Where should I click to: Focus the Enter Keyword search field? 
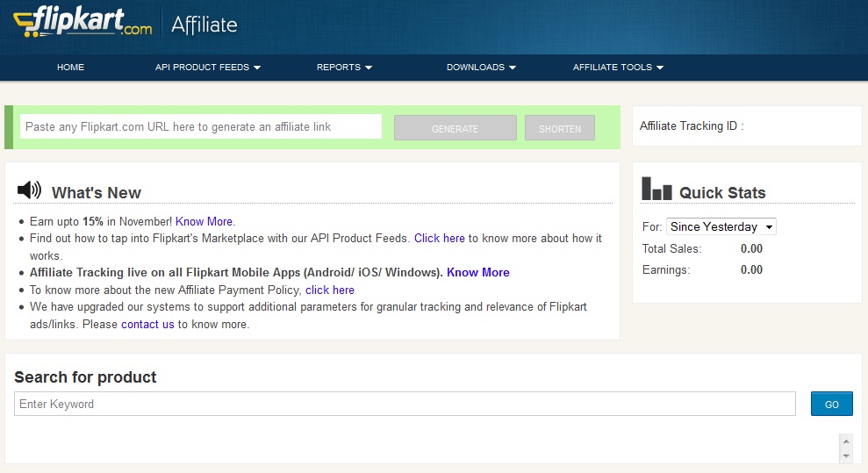pos(405,404)
